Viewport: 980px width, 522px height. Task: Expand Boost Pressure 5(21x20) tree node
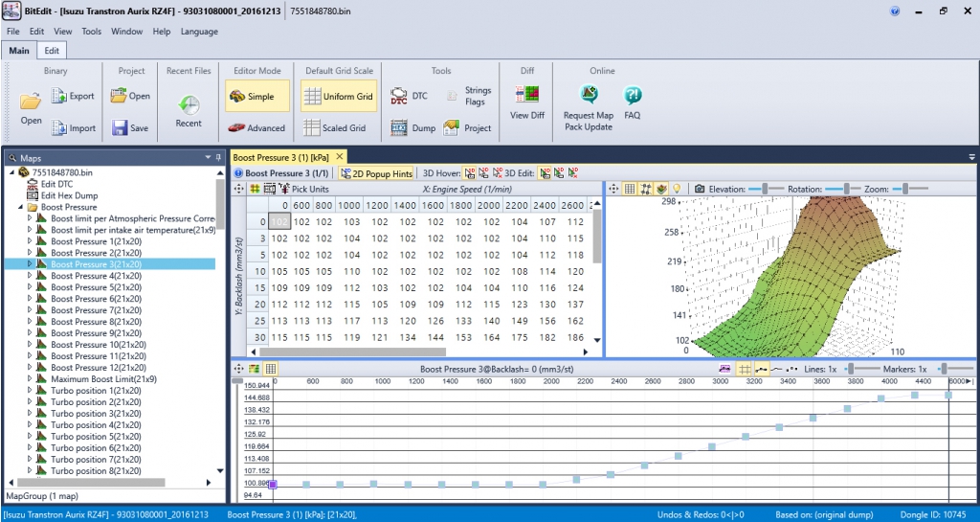click(30, 287)
